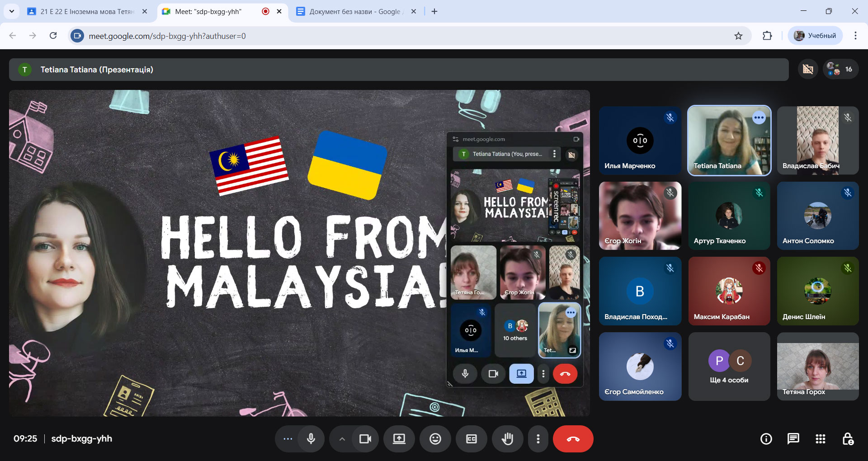Bookmark this page with star icon
The width and height of the screenshot is (868, 461).
point(738,36)
